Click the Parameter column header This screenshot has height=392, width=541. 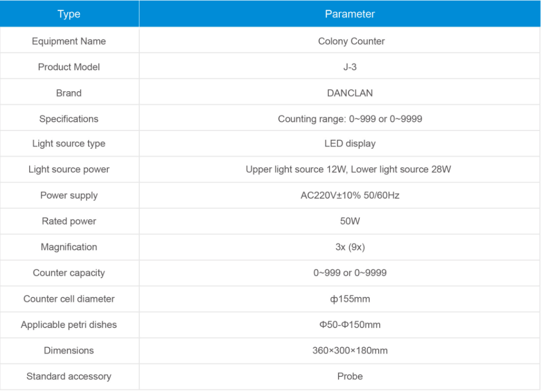350,14
